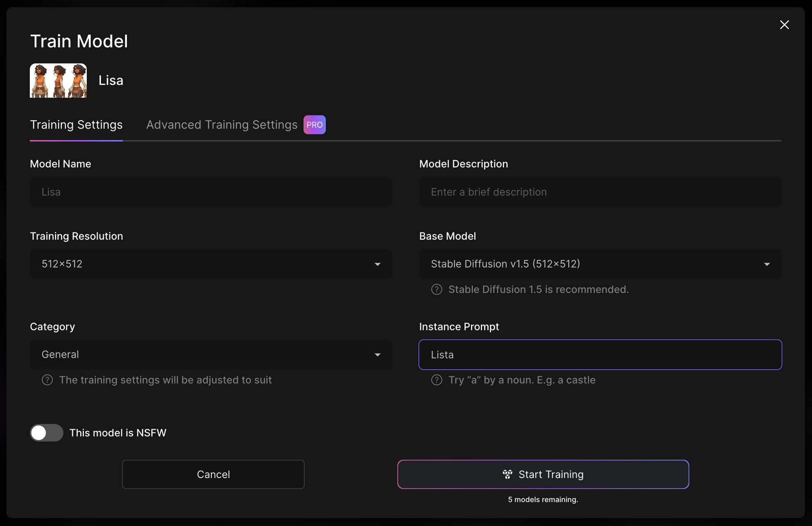812x526 pixels.
Task: Click the Instance Prompt label
Action: click(459, 327)
